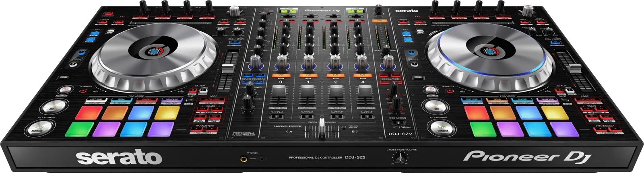
Task: Tap PARAMETER 1 left arrow, left deck
Action: click(x=198, y=130)
